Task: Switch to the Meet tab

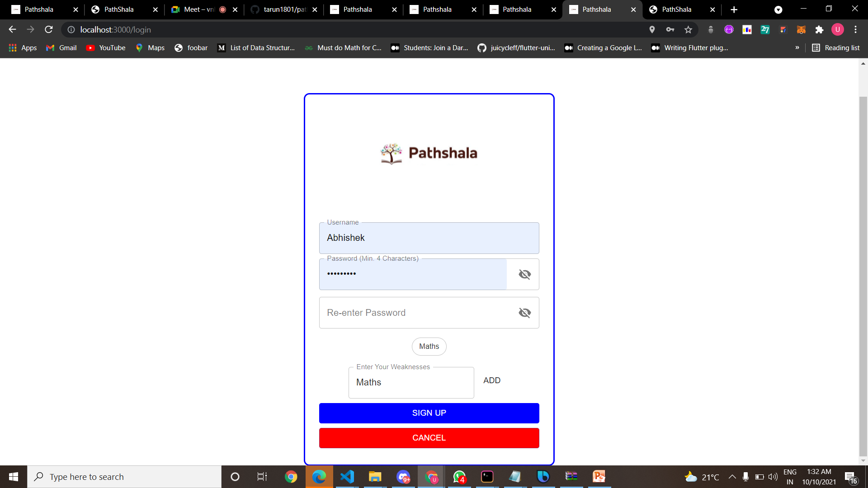Action: coord(199,9)
